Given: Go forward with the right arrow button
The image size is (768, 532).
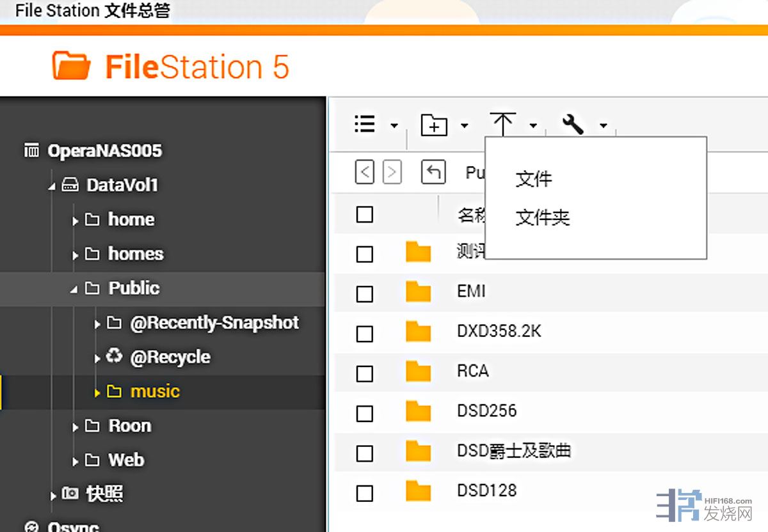Looking at the screenshot, I should pyautogui.click(x=392, y=173).
